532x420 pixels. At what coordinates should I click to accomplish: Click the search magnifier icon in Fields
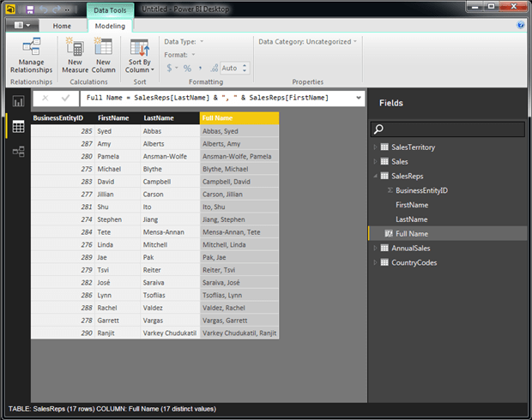click(378, 129)
